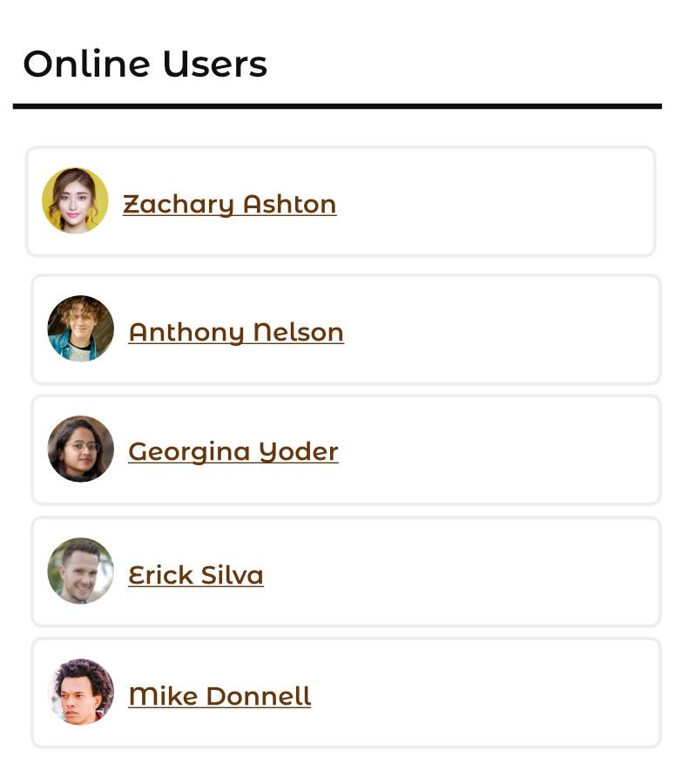Select Erick Silva's avatar image
This screenshot has height=784, width=682.
[81, 571]
